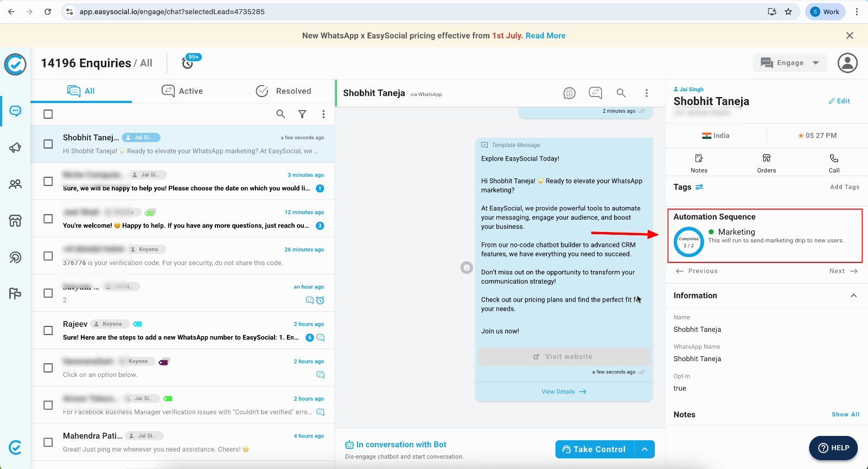Select checkbox for the '12 minutes ago' enquiry

48,219
